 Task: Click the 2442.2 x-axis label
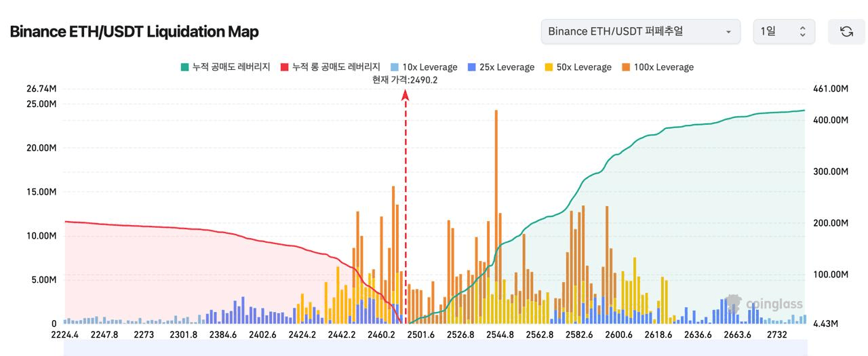point(341,334)
